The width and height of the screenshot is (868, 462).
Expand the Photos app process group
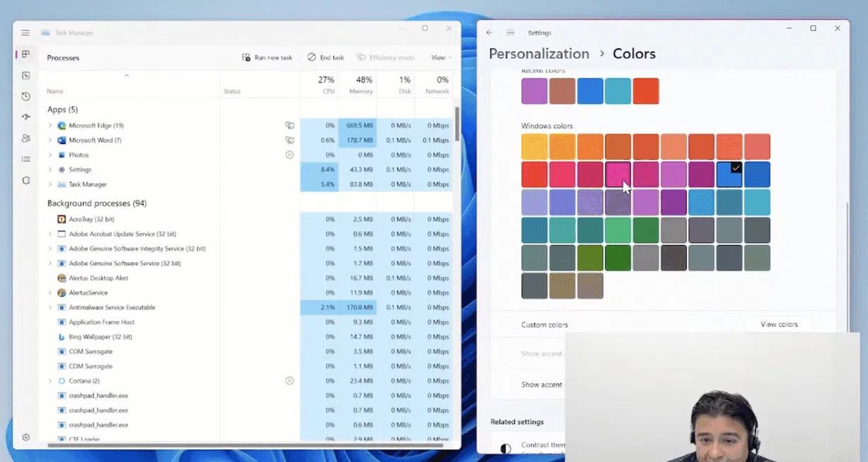point(50,155)
